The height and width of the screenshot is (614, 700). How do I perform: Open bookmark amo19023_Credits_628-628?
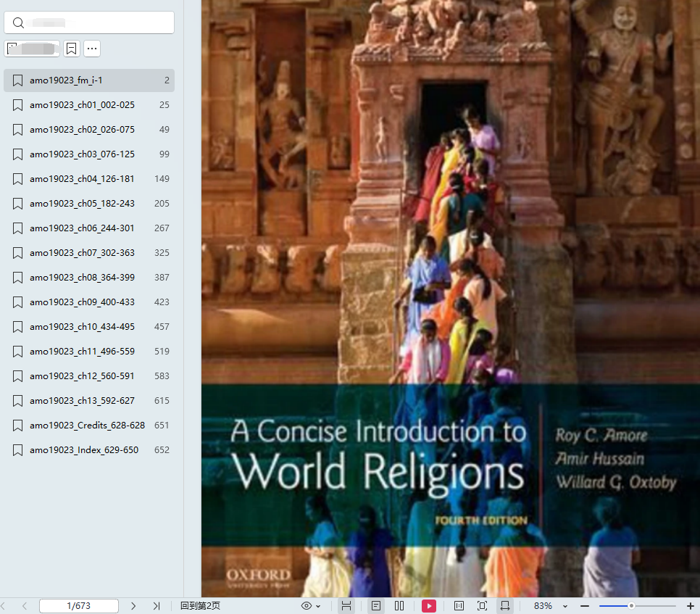89,425
